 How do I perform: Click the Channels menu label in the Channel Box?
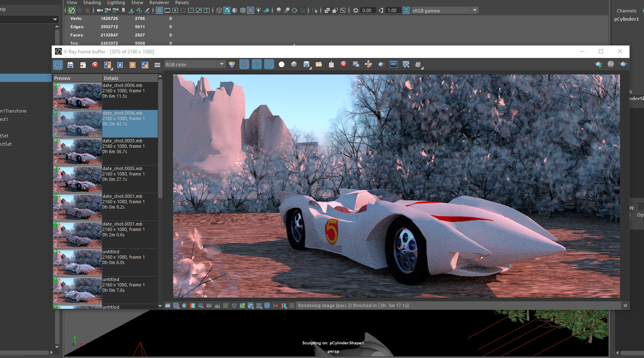(626, 11)
